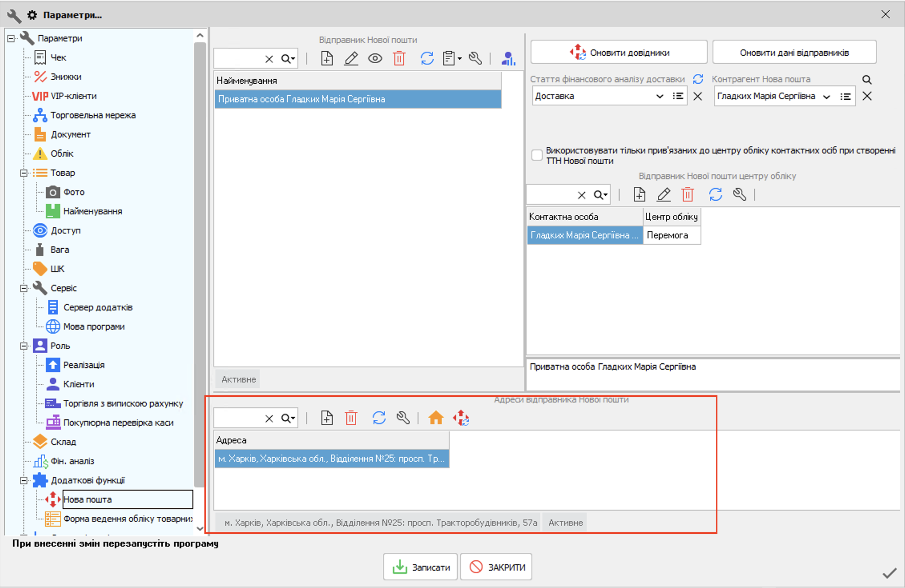Open Торговельна мережа settings section
This screenshot has height=588, width=905.
click(93, 115)
